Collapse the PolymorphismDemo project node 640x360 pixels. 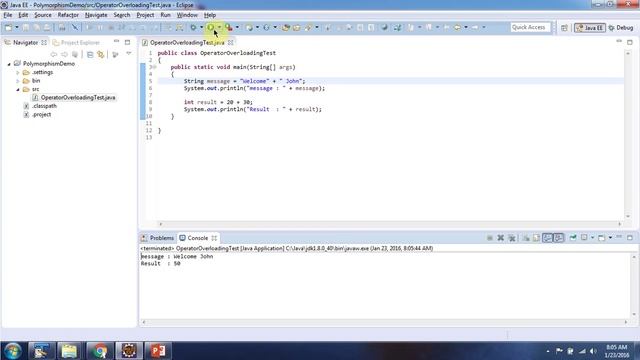click(9, 64)
